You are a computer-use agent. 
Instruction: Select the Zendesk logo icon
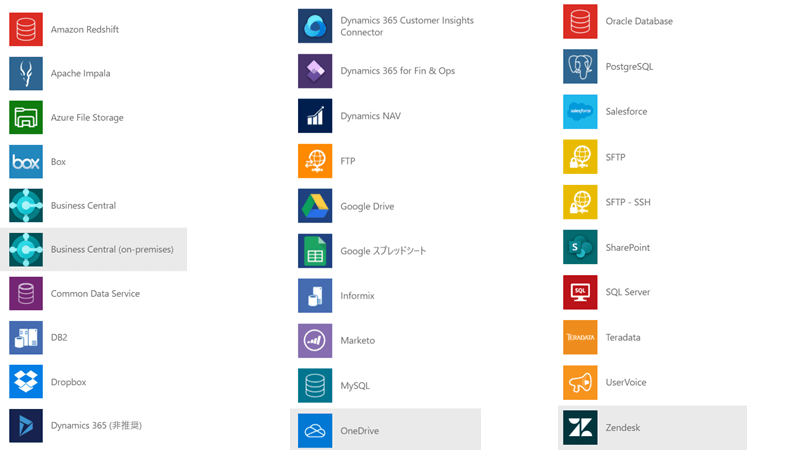pos(580,428)
